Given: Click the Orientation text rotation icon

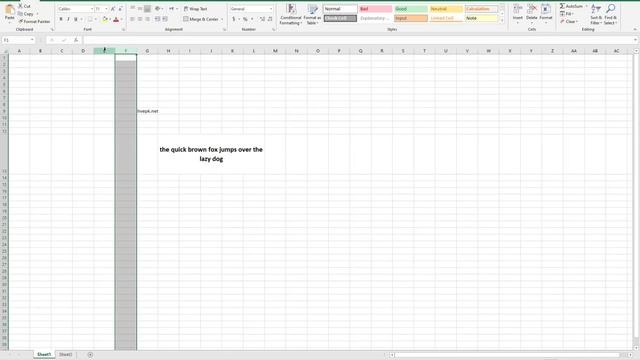Looking at the screenshot, I should coord(158,9).
